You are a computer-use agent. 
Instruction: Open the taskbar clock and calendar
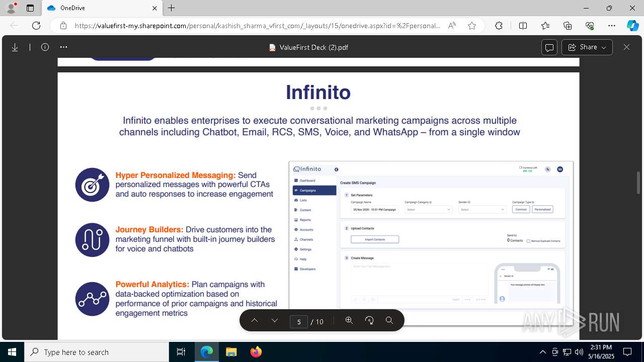[601, 352]
